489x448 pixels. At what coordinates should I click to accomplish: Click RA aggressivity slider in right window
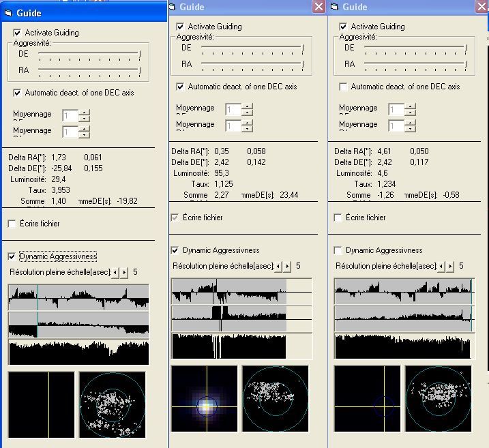[416, 64]
